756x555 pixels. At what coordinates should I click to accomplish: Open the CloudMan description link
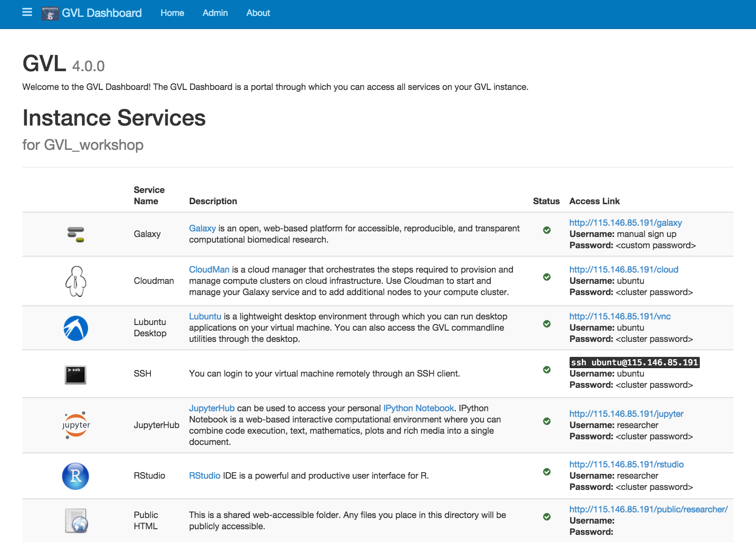(209, 269)
